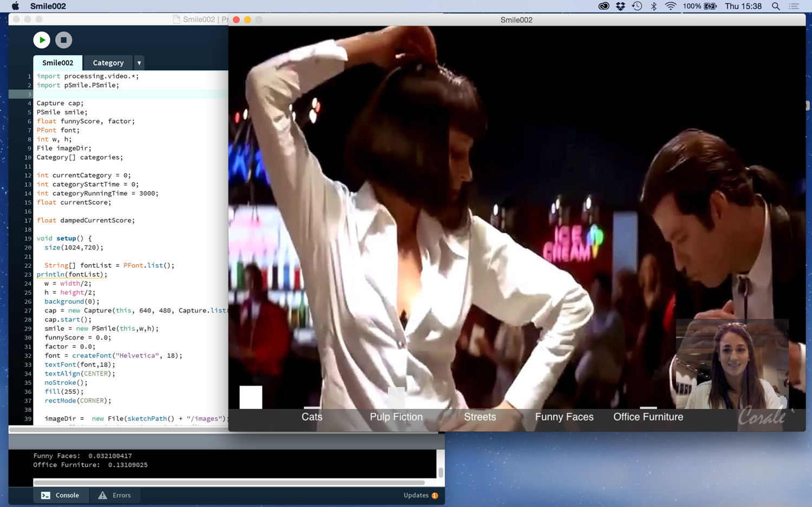The height and width of the screenshot is (507, 812).
Task: Click the line PSmile smile;
Action: pos(62,112)
